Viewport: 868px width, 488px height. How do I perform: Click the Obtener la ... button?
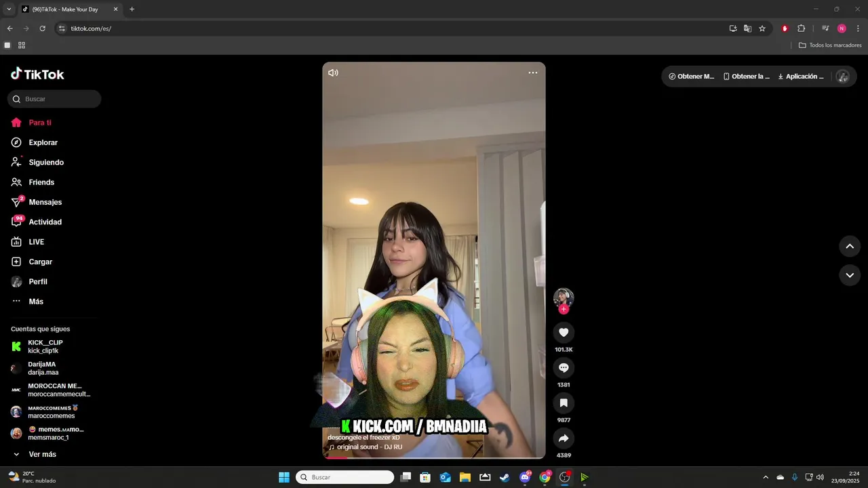(x=747, y=77)
